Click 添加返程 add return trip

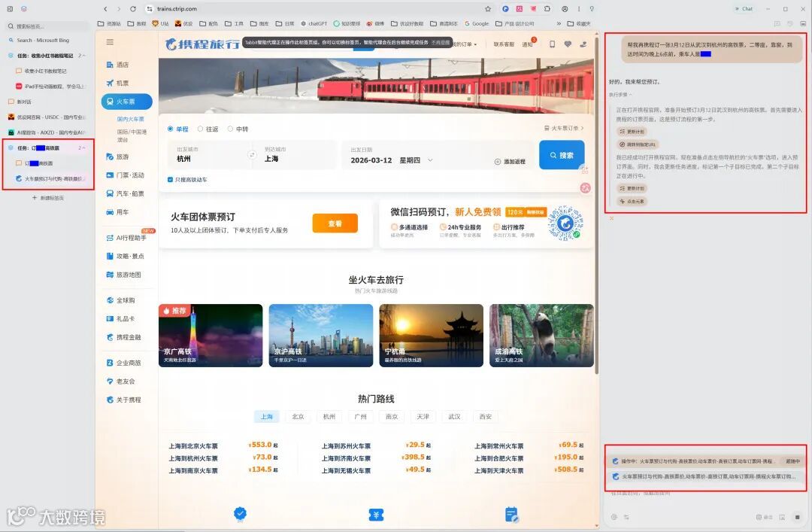pyautogui.click(x=510, y=162)
